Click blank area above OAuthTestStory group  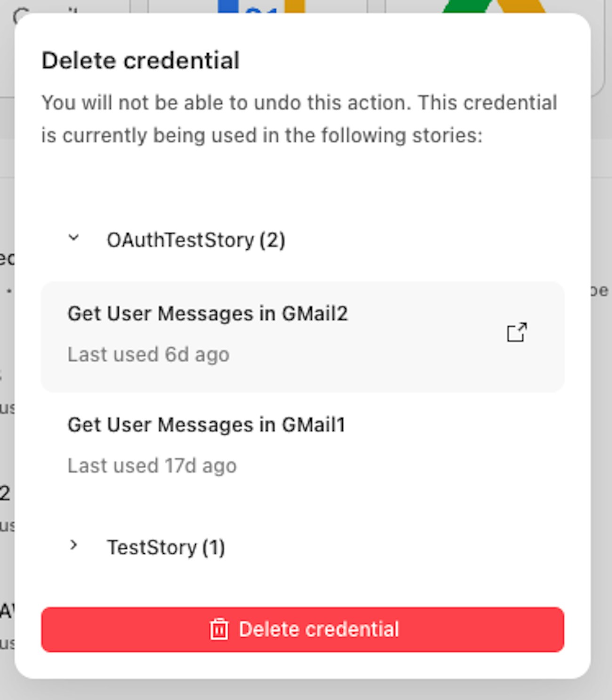(x=301, y=188)
